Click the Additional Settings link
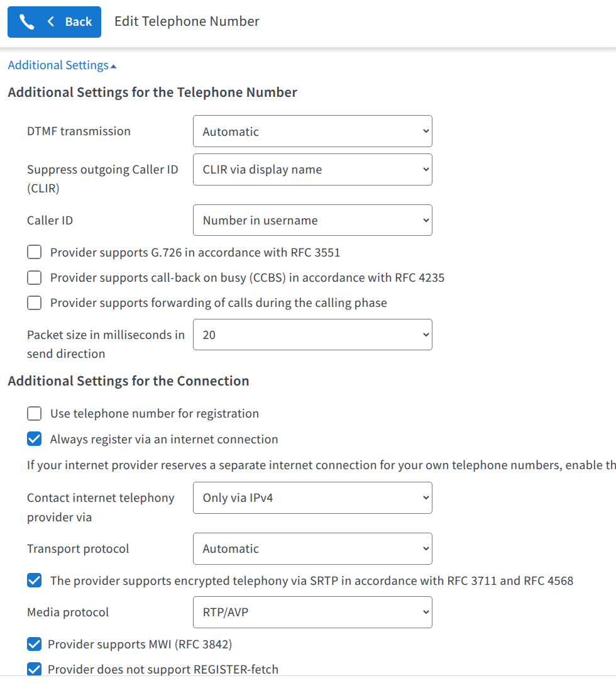 (x=57, y=65)
